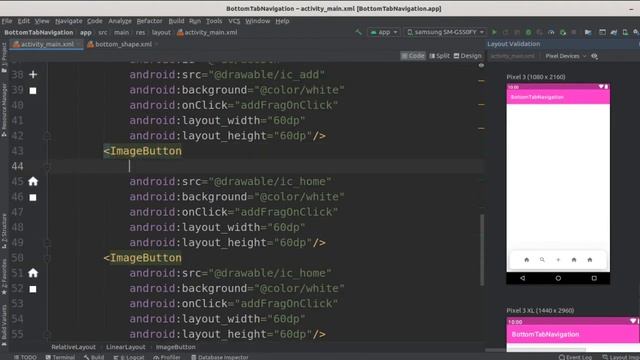Click the white color swatch on line 52
The width and height of the screenshot is (640, 360).
coord(33,289)
